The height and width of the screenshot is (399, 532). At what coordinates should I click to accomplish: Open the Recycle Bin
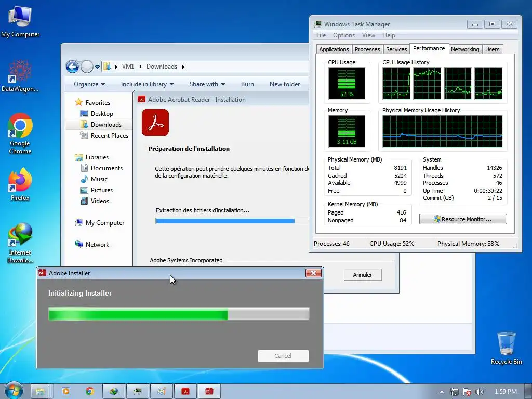pyautogui.click(x=506, y=348)
